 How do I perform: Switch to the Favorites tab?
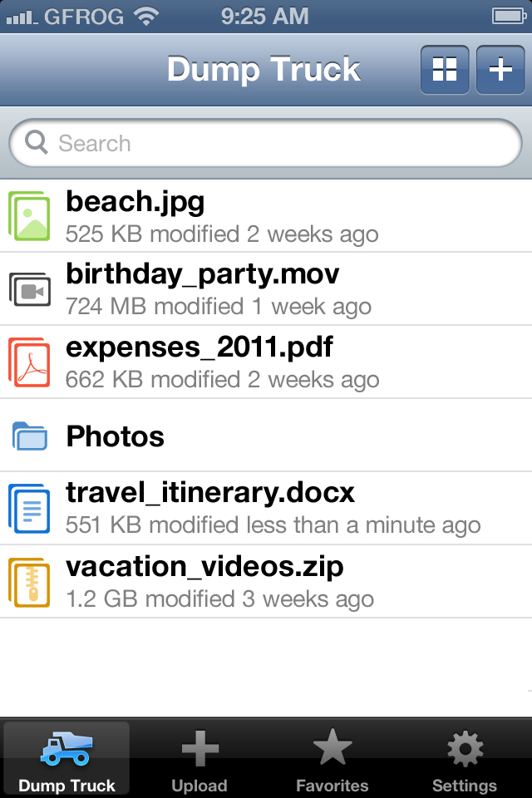(x=332, y=760)
